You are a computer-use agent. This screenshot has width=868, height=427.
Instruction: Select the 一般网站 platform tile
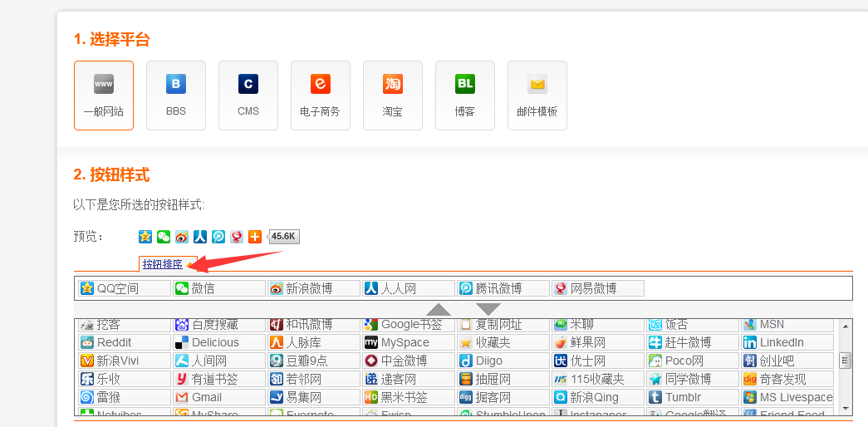point(103,96)
